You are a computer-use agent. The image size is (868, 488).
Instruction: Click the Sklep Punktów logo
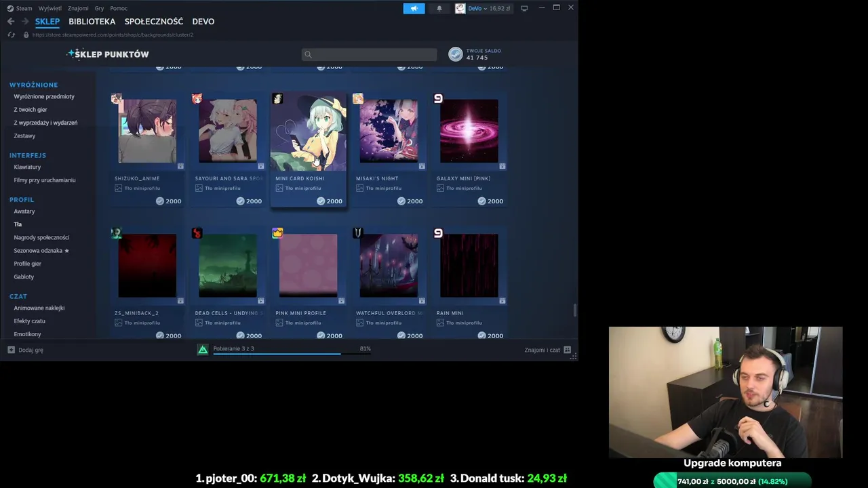[x=108, y=54]
